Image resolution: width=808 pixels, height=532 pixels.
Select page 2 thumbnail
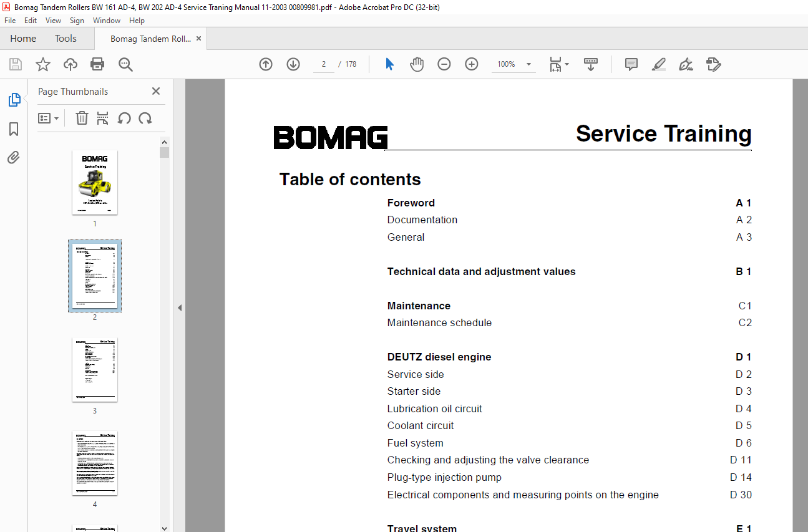pyautogui.click(x=95, y=276)
